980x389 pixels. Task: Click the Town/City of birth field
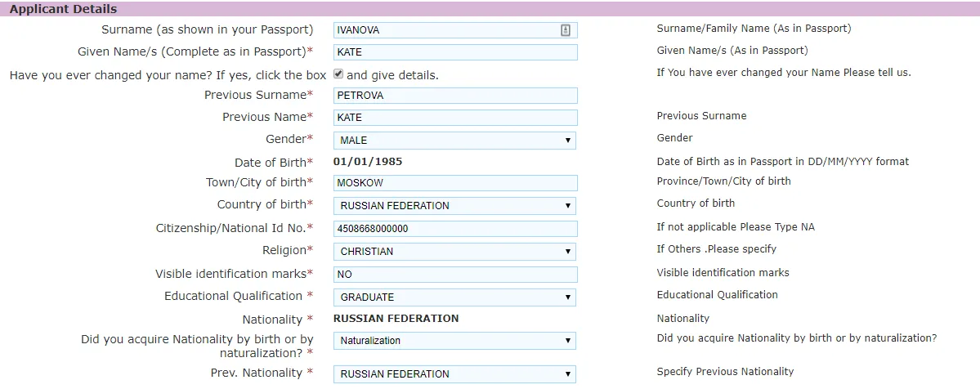coord(455,183)
